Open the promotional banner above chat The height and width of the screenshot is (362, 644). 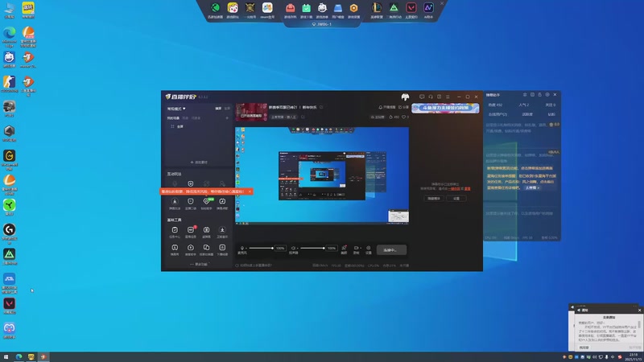pyautogui.click(x=445, y=108)
